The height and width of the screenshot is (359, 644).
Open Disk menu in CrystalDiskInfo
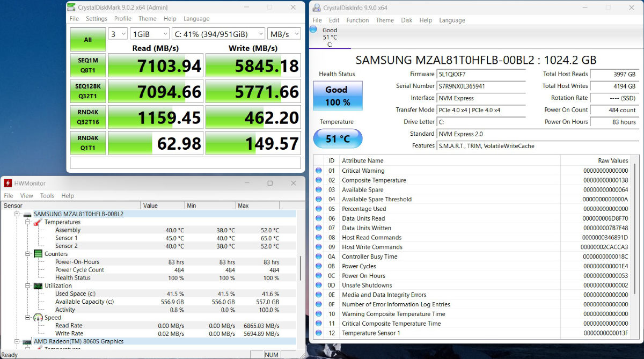pos(407,20)
